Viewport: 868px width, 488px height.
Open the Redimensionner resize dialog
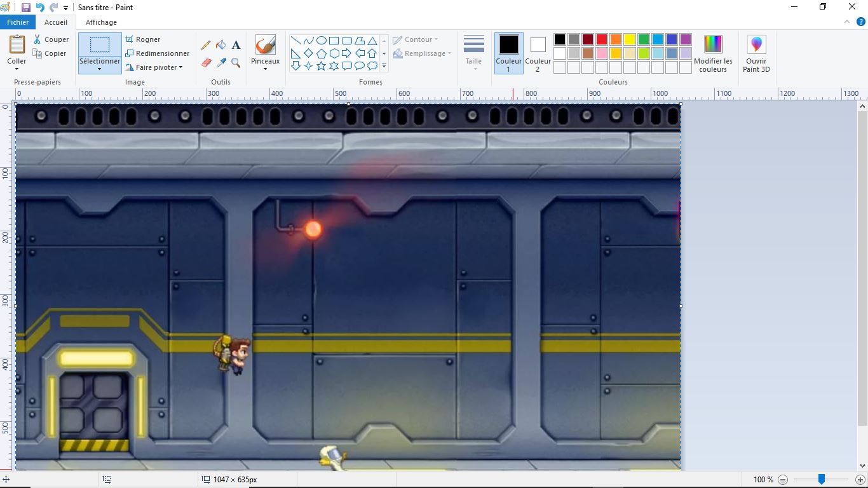(x=158, y=53)
